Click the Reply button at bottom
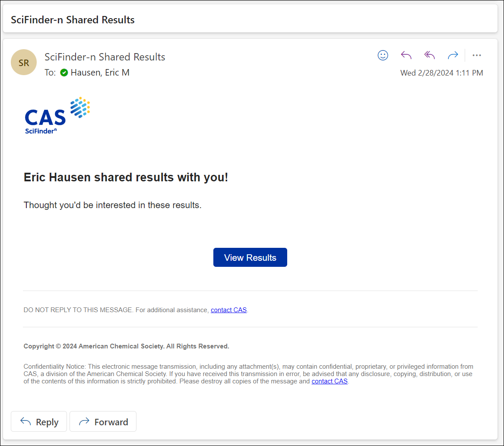This screenshot has height=446, width=504. (x=39, y=421)
